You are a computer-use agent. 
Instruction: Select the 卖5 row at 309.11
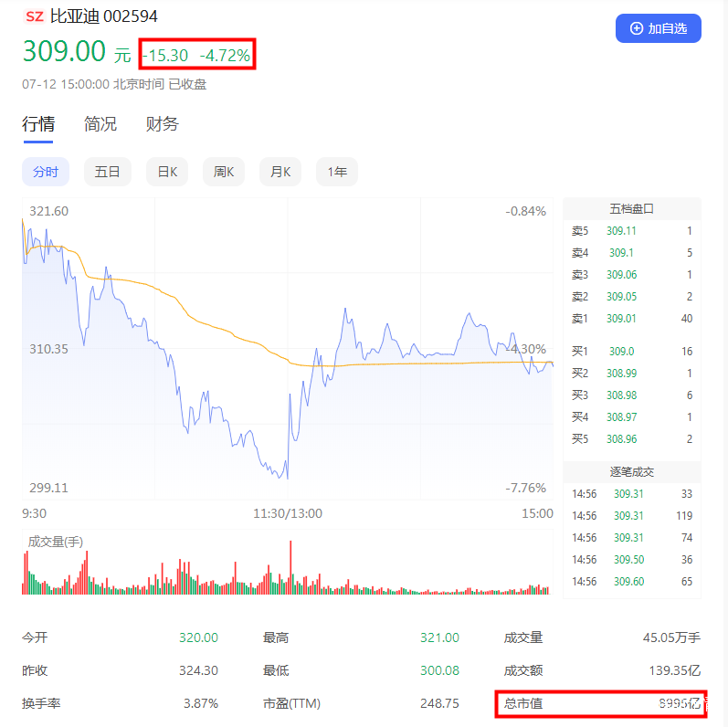[x=631, y=231]
